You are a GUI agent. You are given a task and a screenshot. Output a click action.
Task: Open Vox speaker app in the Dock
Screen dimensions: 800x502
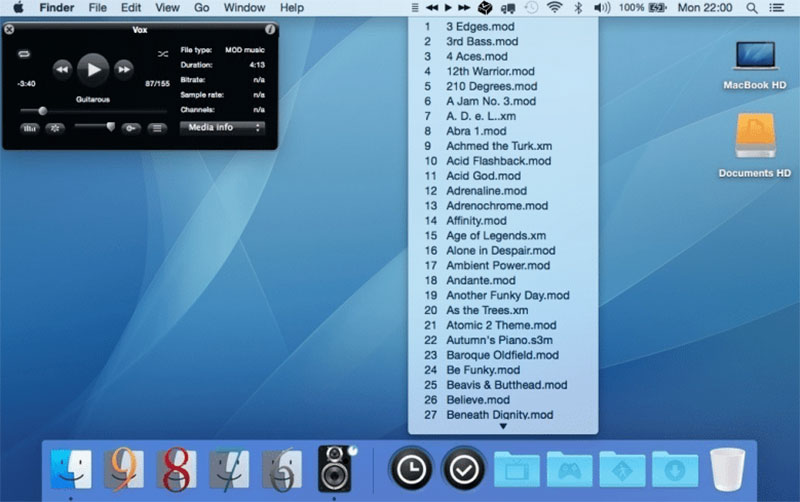335,468
